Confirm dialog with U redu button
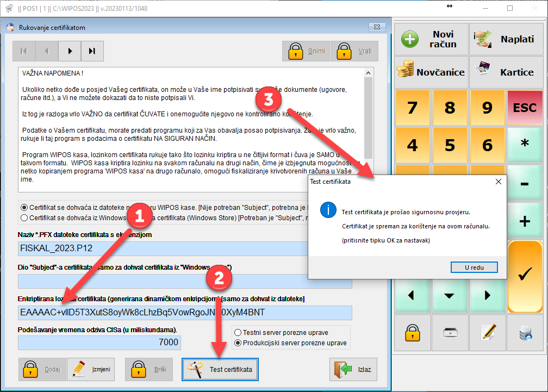This screenshot has height=392, width=548. [x=474, y=267]
